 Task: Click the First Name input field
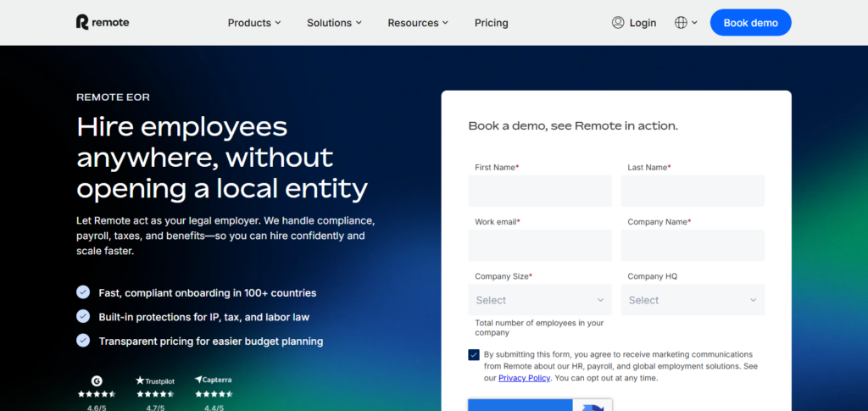[x=540, y=191]
